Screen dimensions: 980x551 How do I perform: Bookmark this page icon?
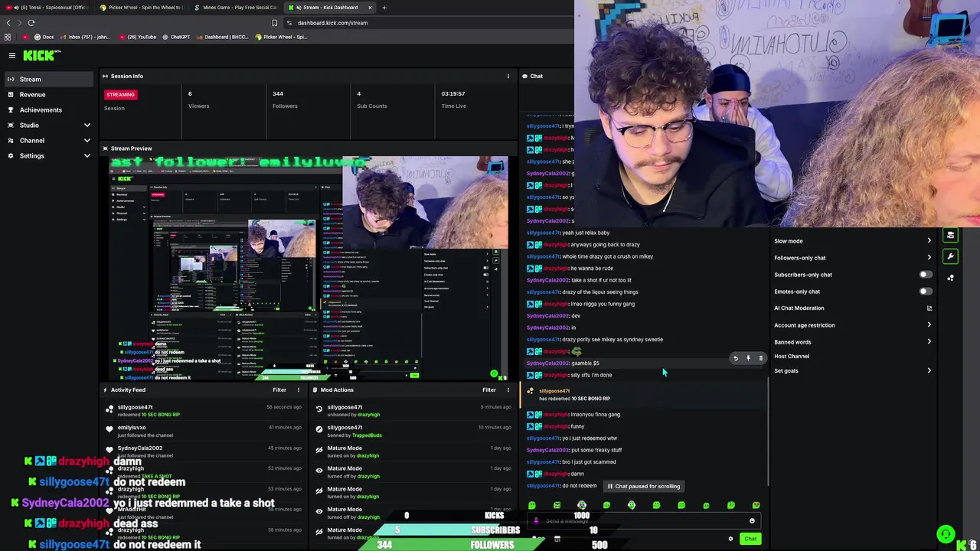(x=274, y=23)
